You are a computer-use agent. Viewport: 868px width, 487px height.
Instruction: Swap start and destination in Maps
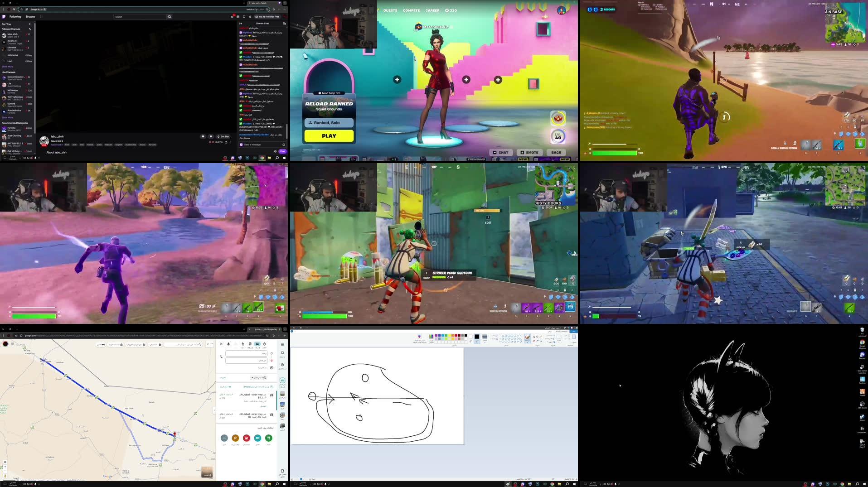pos(221,357)
